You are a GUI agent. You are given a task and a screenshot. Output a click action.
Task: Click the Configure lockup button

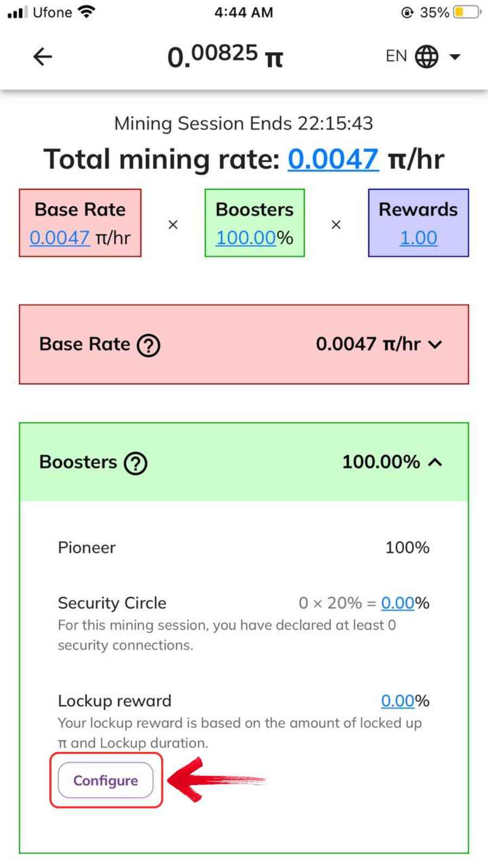(106, 780)
